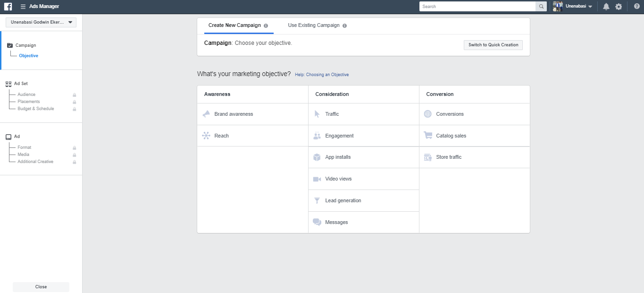Open the settings gear icon
The image size is (644, 293).
619,7
